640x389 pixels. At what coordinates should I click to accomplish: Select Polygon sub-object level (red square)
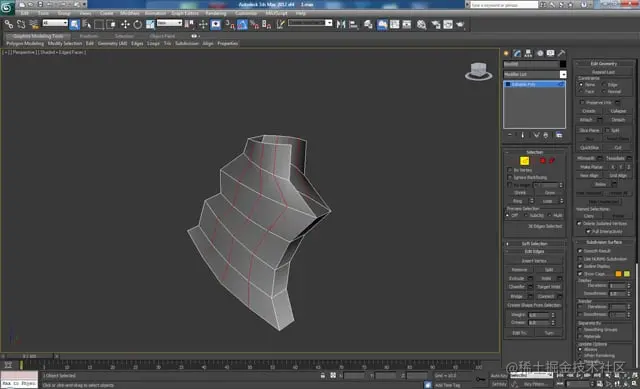(x=542, y=161)
